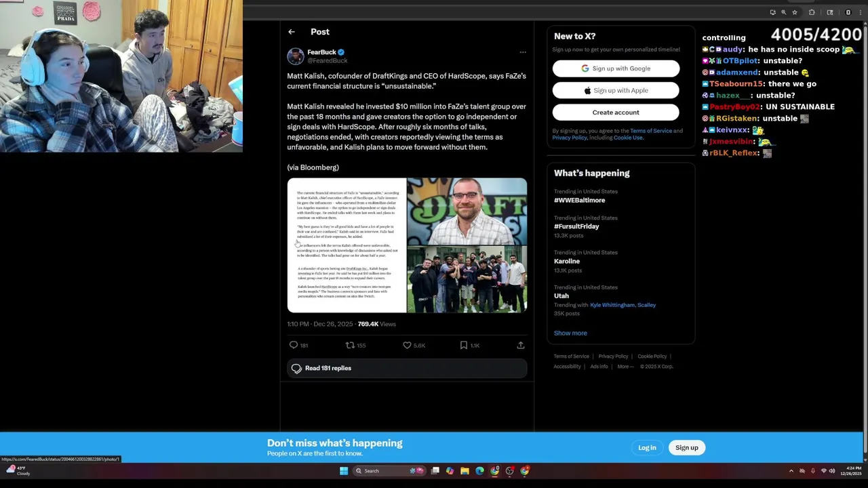This screenshot has width=868, height=488.
Task: Like the post via heart icon
Action: [x=407, y=345]
